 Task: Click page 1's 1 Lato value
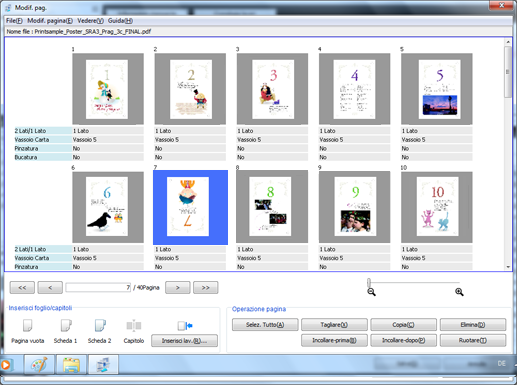[108, 131]
